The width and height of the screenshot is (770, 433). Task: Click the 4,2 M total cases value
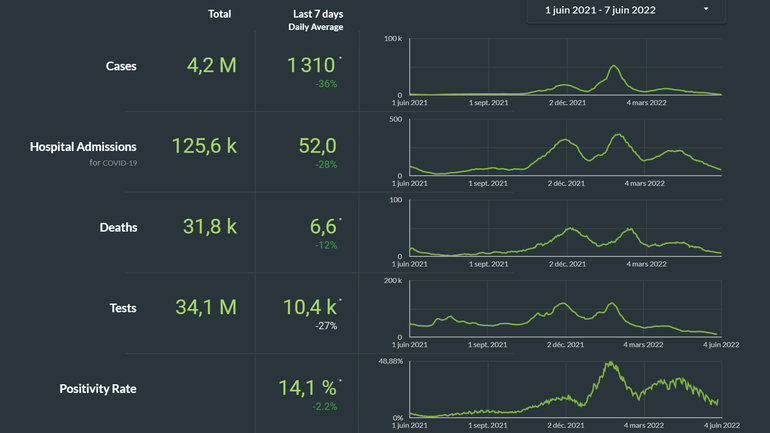(211, 66)
